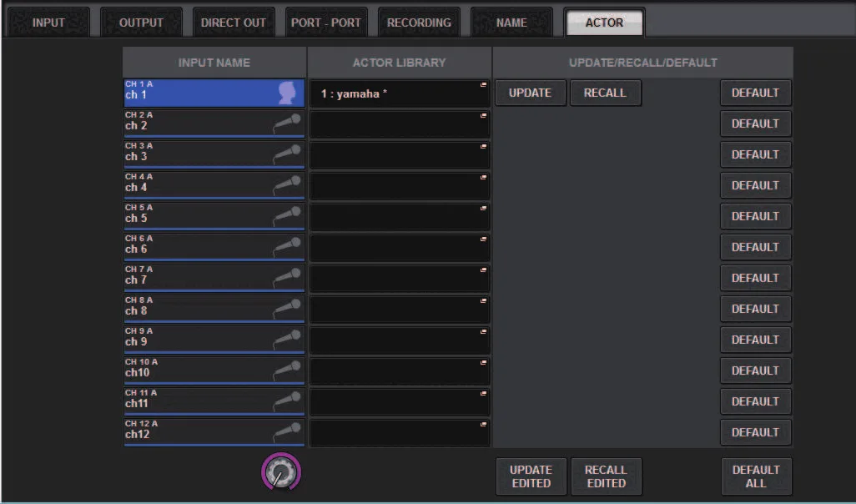Select the ACTOR tab
The width and height of the screenshot is (856, 504).
point(604,23)
